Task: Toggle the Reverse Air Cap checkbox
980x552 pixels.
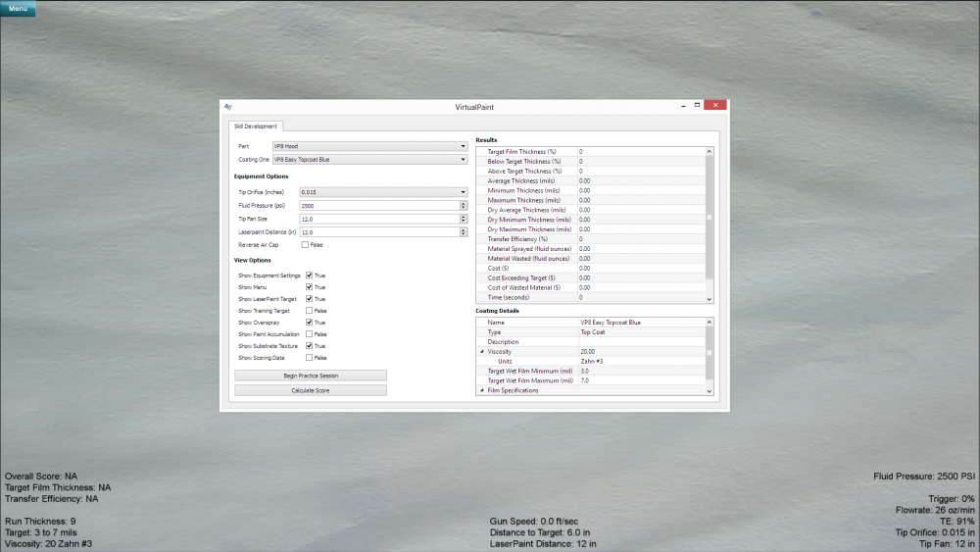Action: coord(305,245)
